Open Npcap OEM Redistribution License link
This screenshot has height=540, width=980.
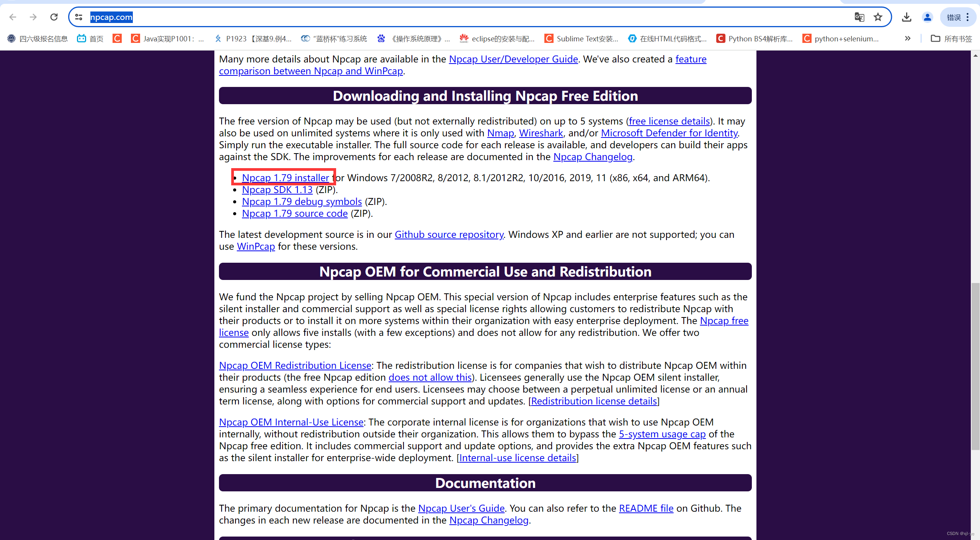tap(295, 366)
